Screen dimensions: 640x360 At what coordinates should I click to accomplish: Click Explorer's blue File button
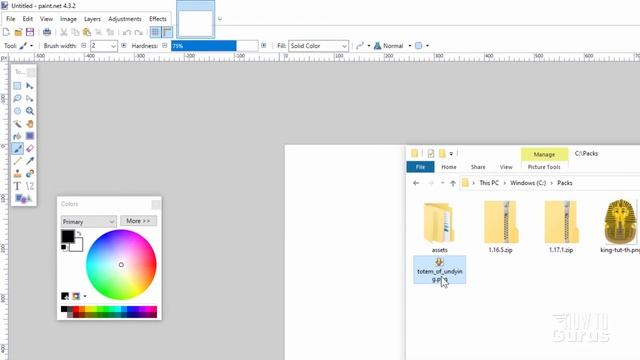420,167
